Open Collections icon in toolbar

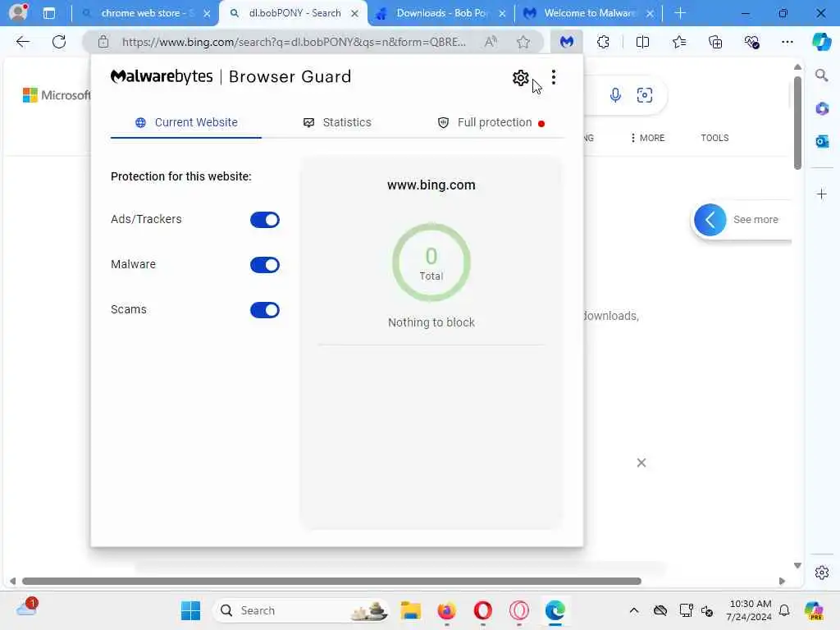point(715,42)
